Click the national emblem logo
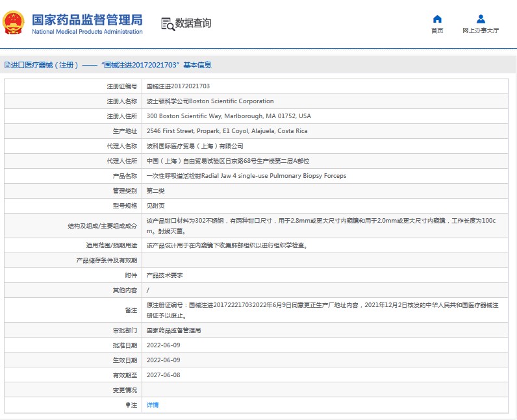This screenshot has width=517, height=420. tap(14, 23)
